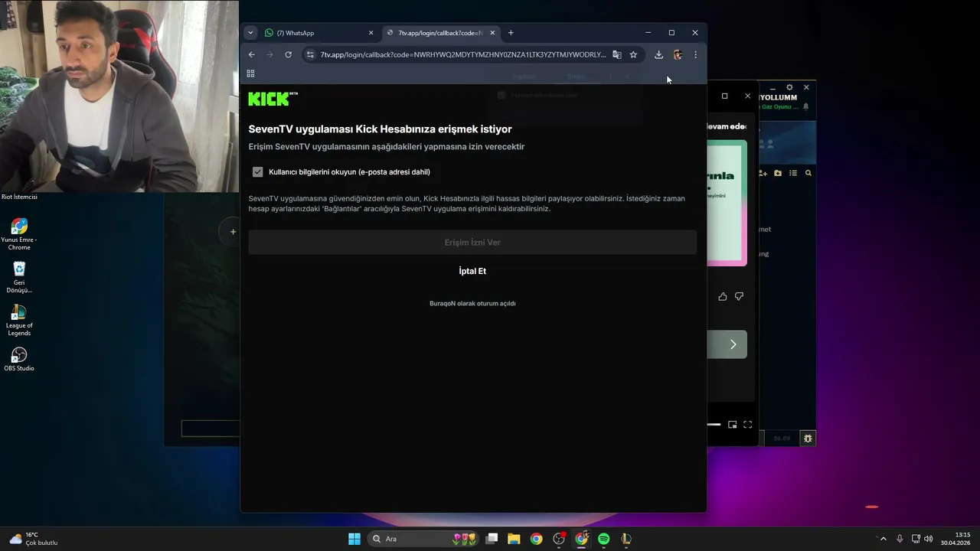
Task: Open settings gear in Riot client window
Action: (x=789, y=87)
